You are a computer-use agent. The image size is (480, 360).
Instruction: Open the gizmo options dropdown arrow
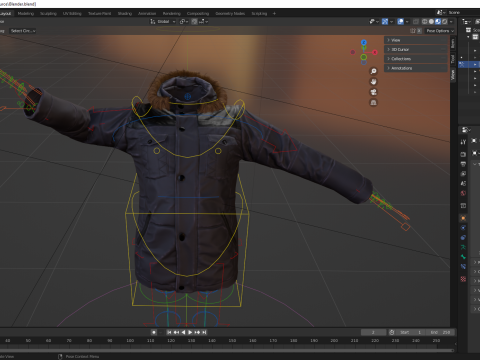click(x=392, y=22)
